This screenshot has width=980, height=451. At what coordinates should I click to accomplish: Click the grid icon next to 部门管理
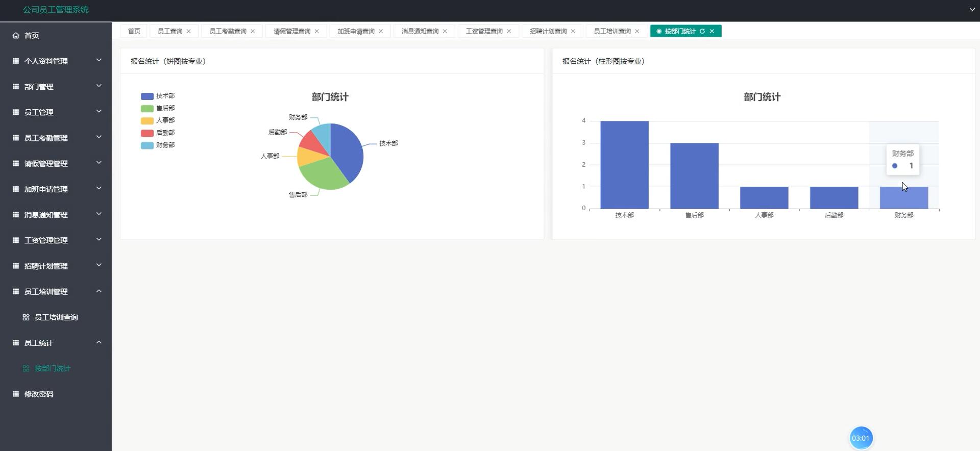[x=16, y=87]
